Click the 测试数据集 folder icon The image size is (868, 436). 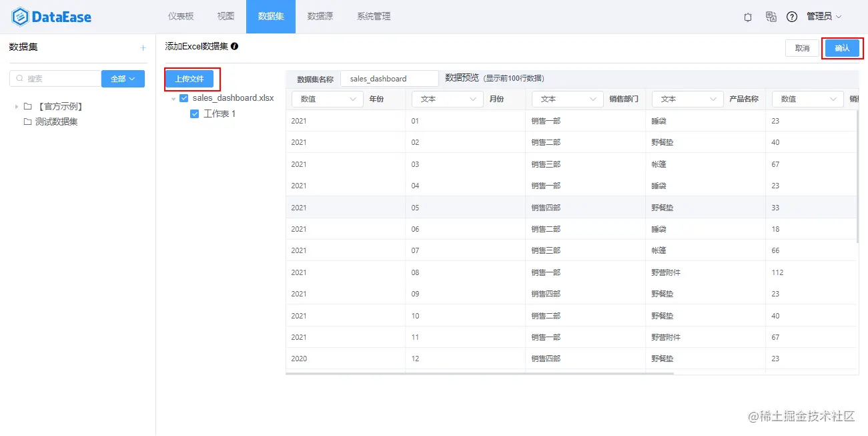point(28,122)
